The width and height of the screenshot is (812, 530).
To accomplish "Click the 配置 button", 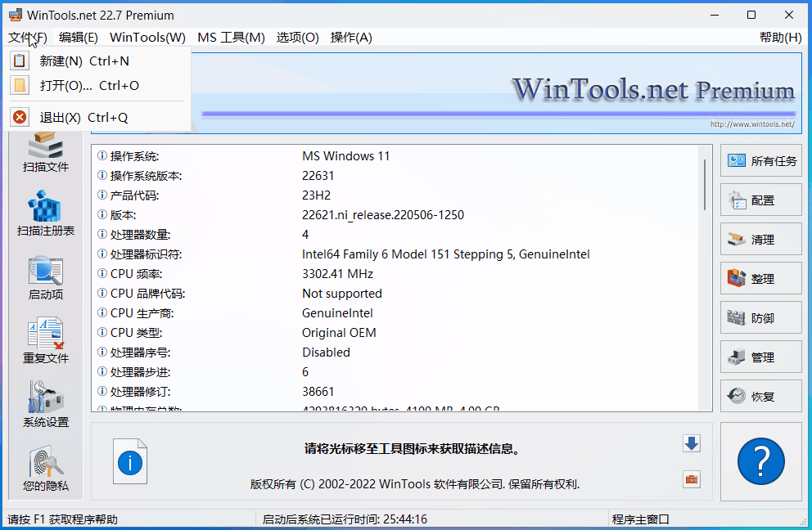I will coord(760,200).
